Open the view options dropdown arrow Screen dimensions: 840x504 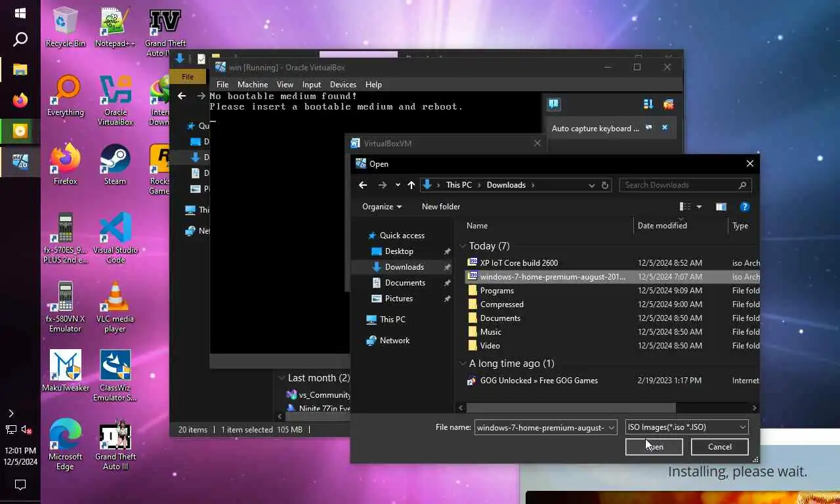(699, 207)
